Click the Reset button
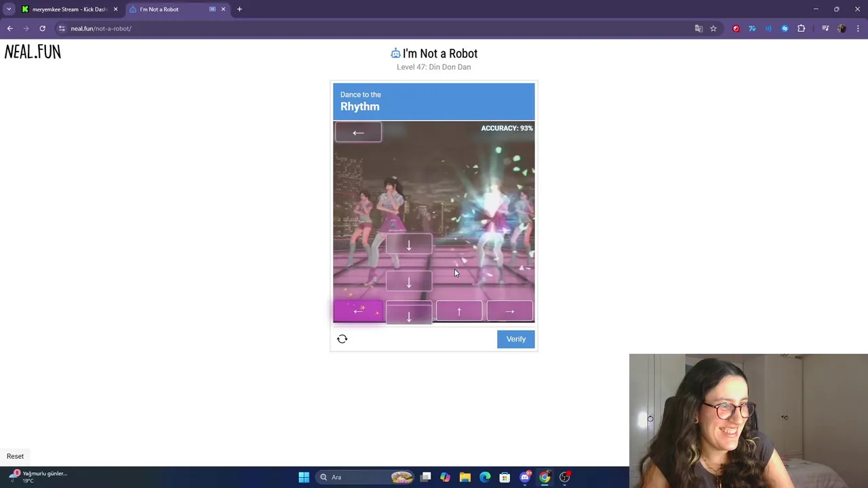The image size is (868, 488). (15, 456)
